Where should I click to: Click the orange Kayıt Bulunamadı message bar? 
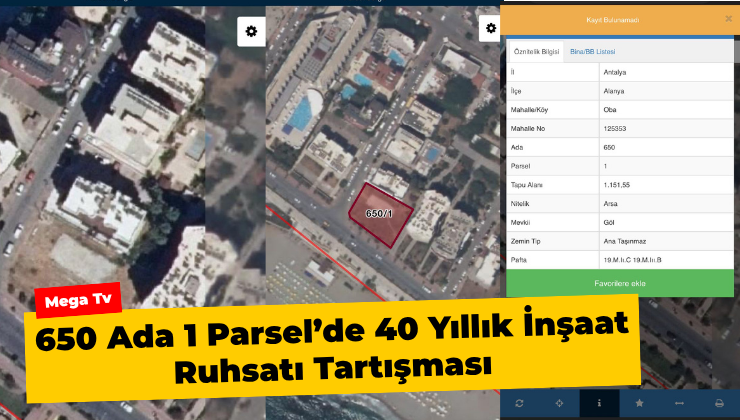(x=612, y=20)
